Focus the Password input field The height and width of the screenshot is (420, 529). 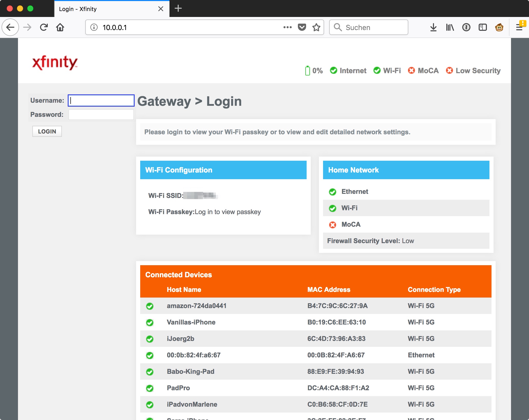[x=101, y=114]
